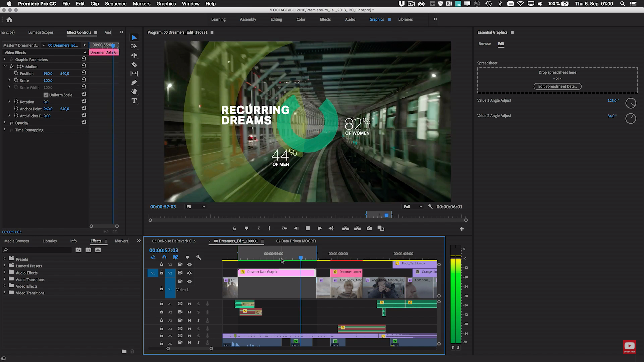Select the Pen tool
The image size is (644, 362).
click(x=134, y=82)
